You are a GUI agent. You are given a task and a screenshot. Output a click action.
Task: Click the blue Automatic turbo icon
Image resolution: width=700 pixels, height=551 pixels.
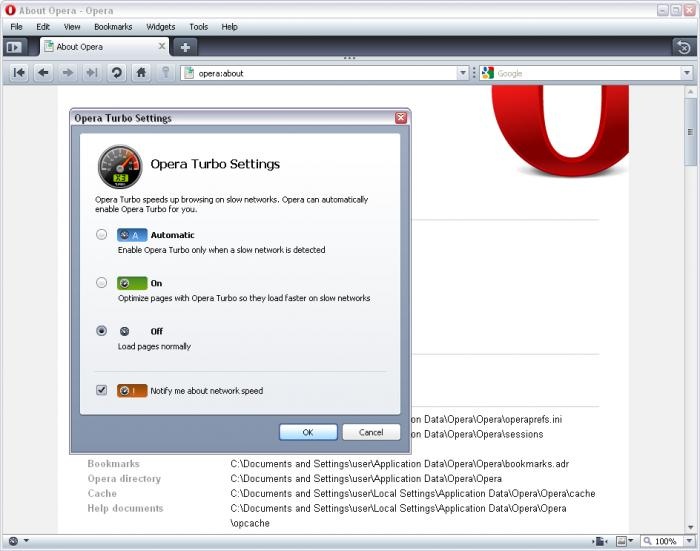(x=132, y=235)
